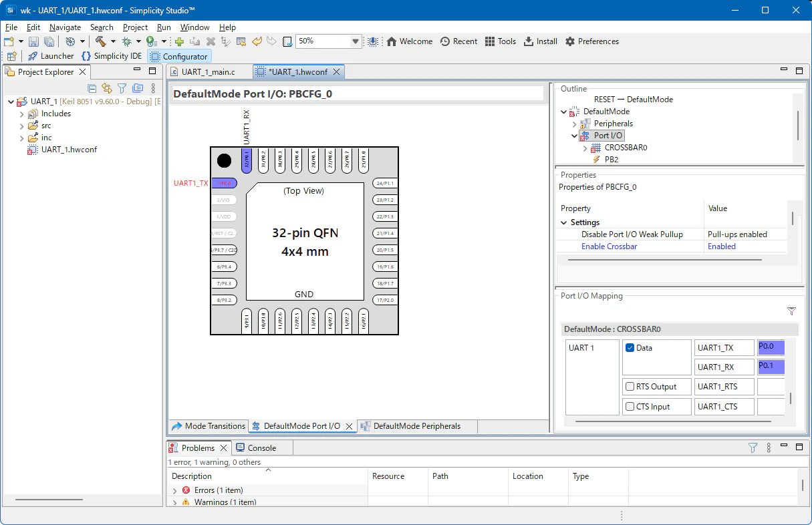Switch to the Simplicity IDE perspective
The image size is (812, 525).
pos(112,56)
